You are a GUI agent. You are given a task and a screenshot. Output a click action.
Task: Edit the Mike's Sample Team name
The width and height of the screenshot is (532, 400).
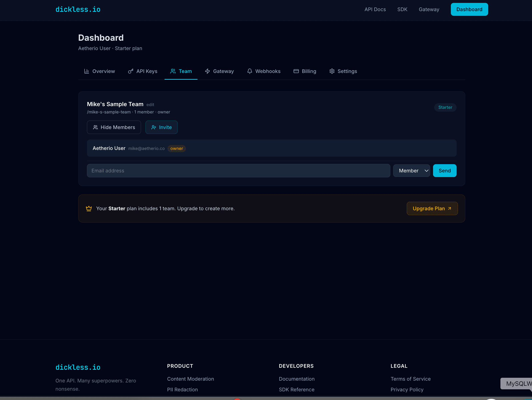coord(150,105)
